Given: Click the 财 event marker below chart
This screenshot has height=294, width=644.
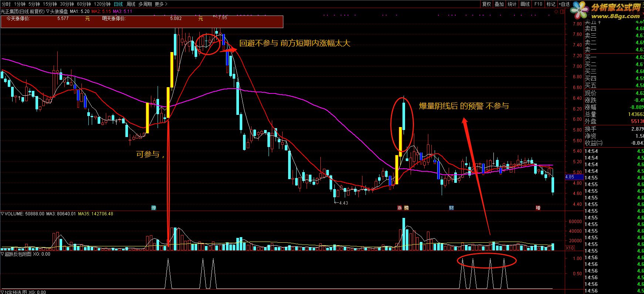Looking at the screenshot, I should pos(451,208).
